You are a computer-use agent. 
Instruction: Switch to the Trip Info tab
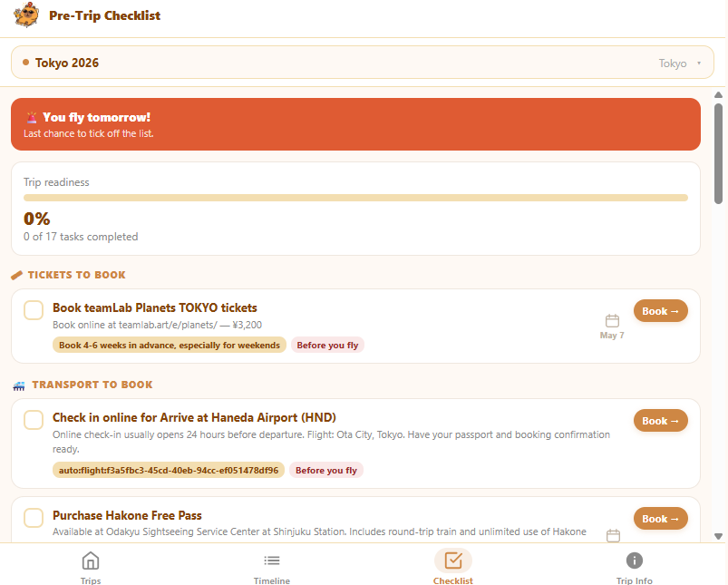(635, 580)
